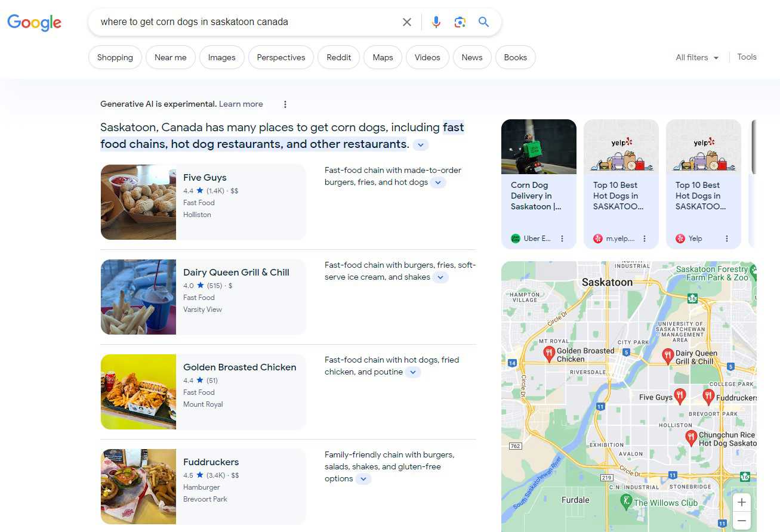Click the Uber Eats delivery rider thumbnail
This screenshot has height=532, width=780.
539,147
